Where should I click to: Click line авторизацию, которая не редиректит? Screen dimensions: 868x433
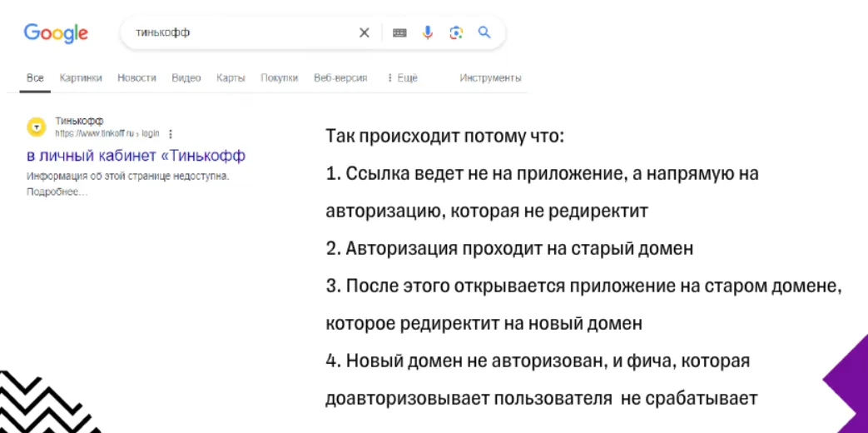(487, 211)
